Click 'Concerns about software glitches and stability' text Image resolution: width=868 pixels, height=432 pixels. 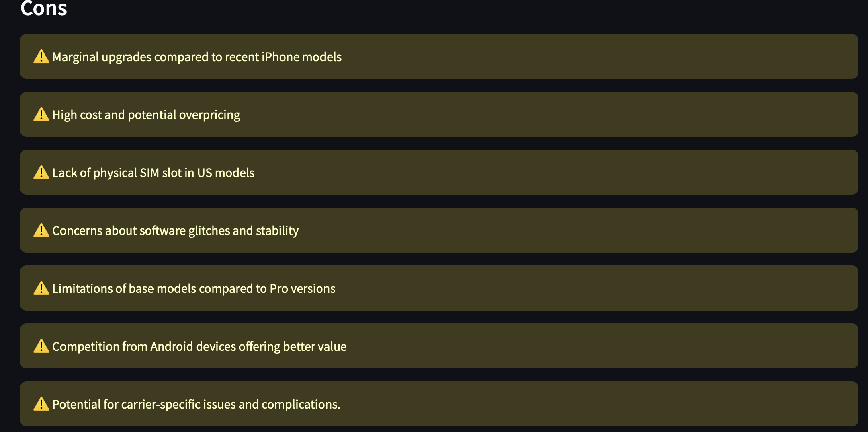click(x=176, y=231)
